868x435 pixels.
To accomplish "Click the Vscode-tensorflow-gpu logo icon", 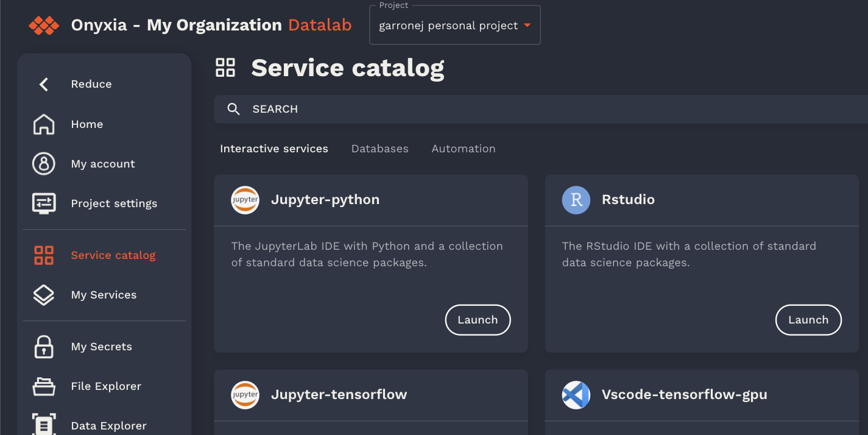I will (x=576, y=395).
